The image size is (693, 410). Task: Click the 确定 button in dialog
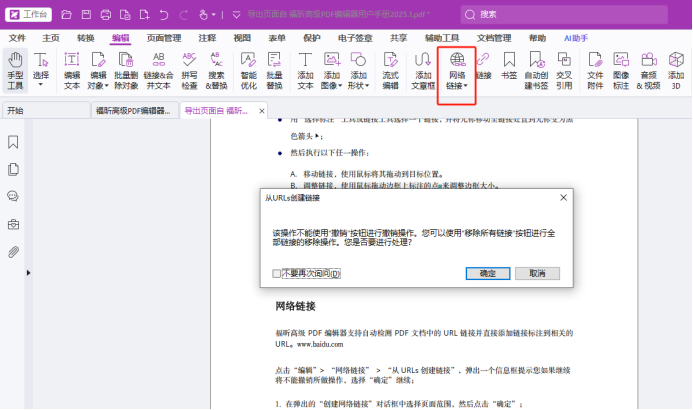(488, 273)
